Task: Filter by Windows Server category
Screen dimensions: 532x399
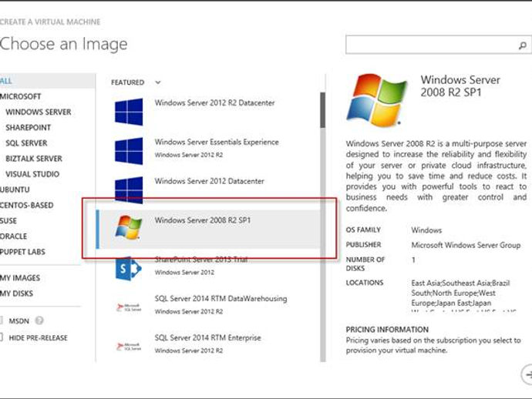Action: [39, 112]
